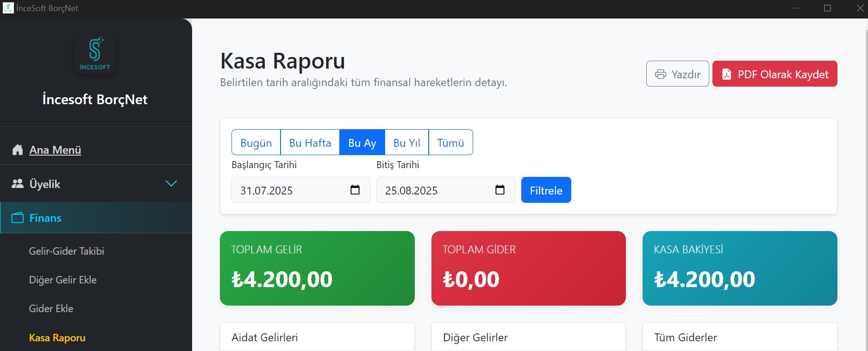868x351 pixels.
Task: Collapse the Finans section chevron
Action: (x=171, y=218)
